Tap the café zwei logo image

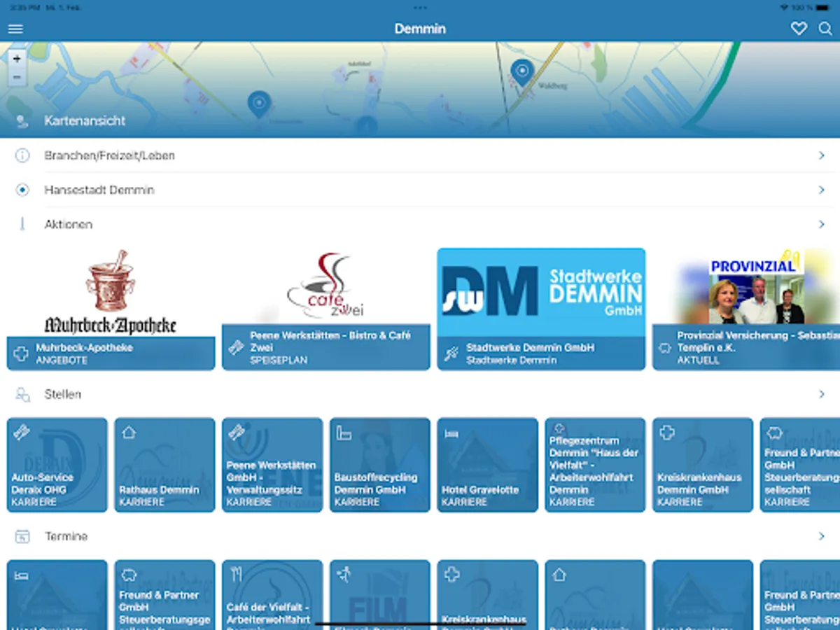tap(325, 286)
